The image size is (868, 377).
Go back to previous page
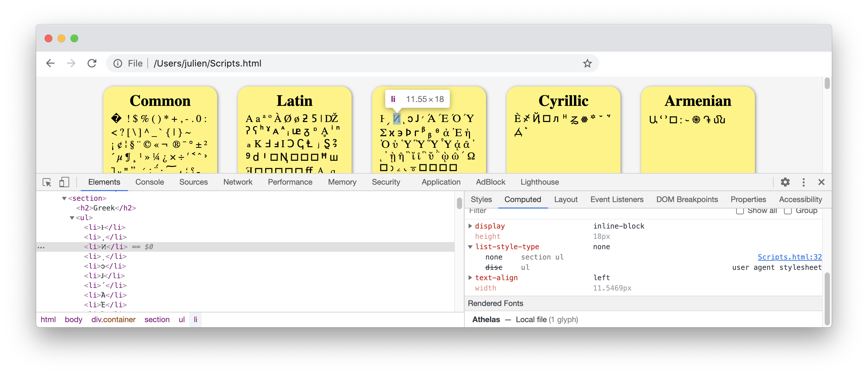50,63
